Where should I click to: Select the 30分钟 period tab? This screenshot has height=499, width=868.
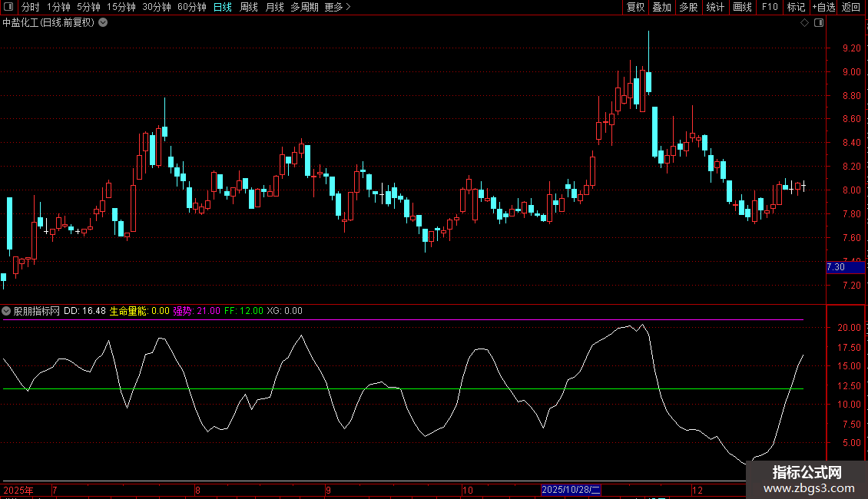[x=157, y=7]
